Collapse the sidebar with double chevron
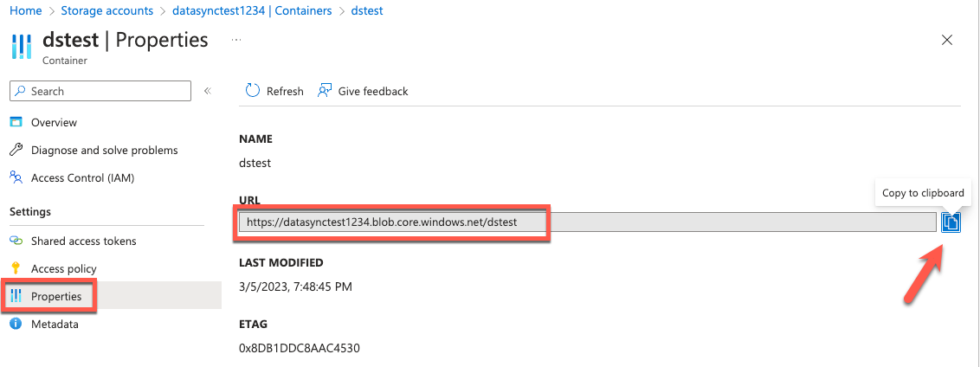The height and width of the screenshot is (367, 980). pos(208,91)
